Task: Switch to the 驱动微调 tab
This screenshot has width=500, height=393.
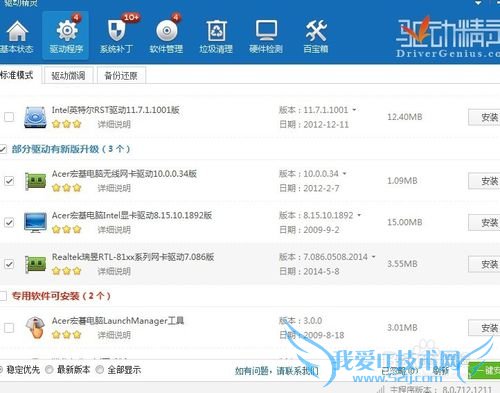Action: pyautogui.click(x=68, y=76)
